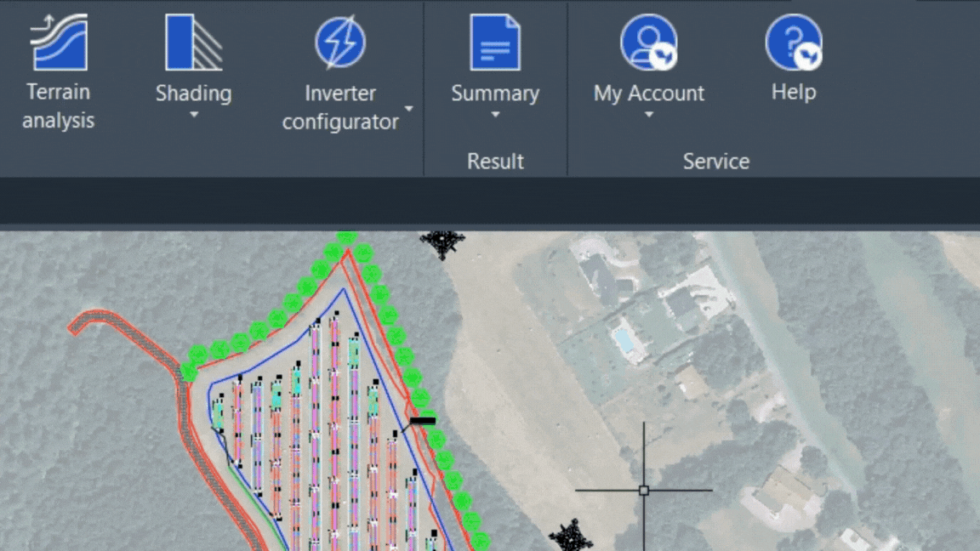The image size is (980, 551).
Task: Click the Help text label
Action: coord(794,93)
